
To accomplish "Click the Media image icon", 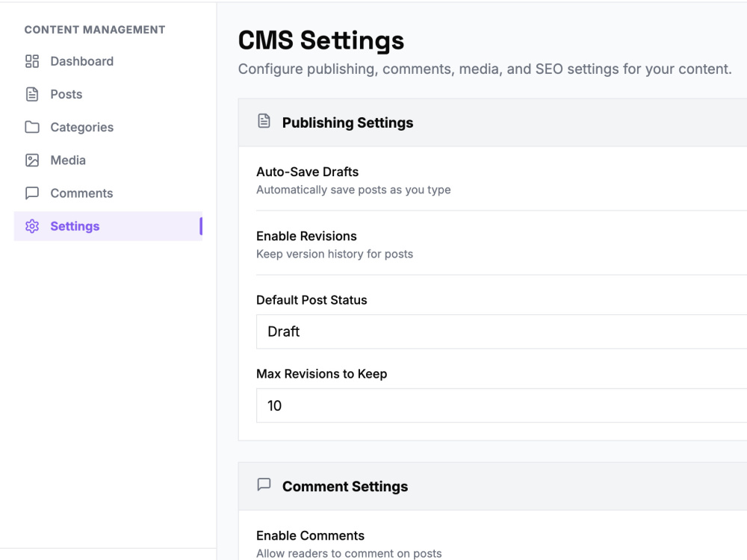I will click(x=32, y=161).
